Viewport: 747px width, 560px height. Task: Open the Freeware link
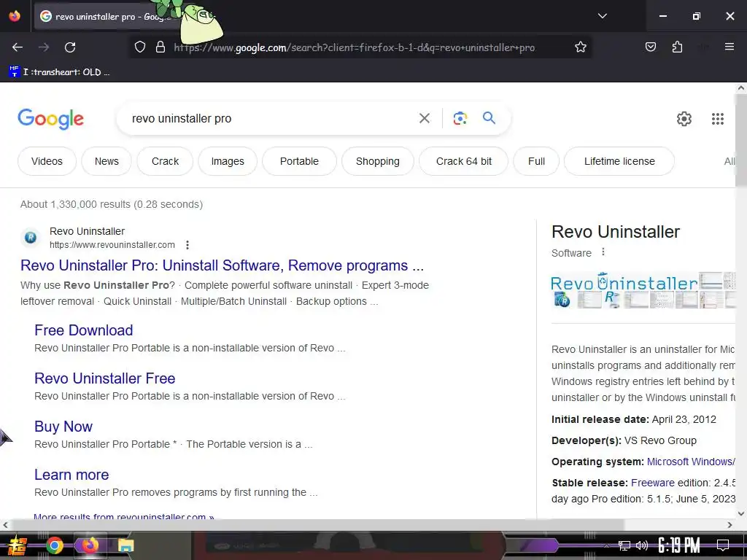point(653,483)
